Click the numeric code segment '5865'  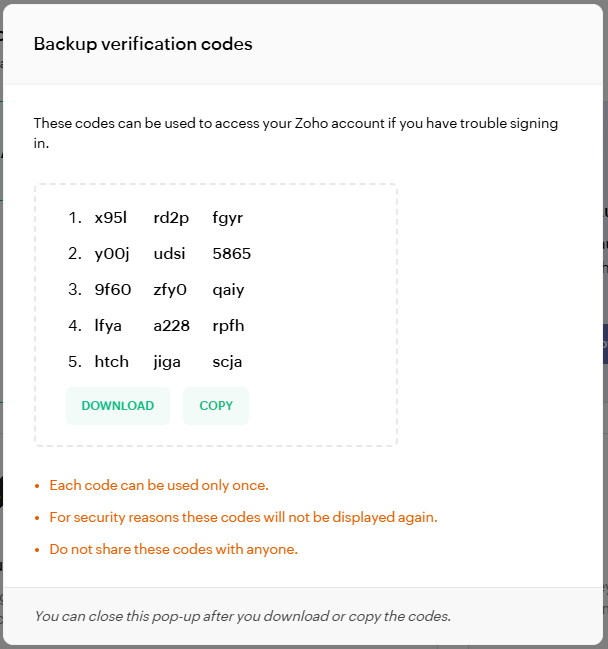coord(232,254)
